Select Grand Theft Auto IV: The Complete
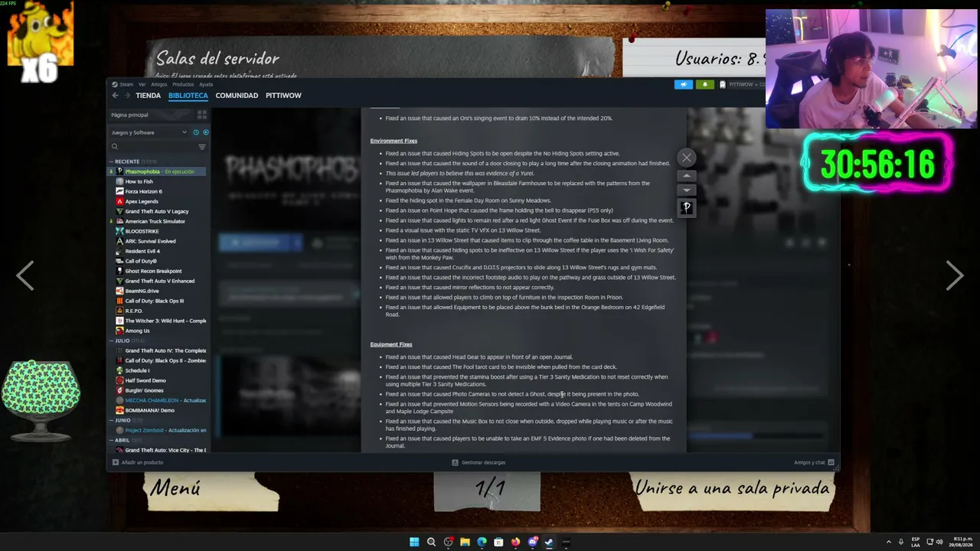The image size is (980, 551). click(165, 350)
